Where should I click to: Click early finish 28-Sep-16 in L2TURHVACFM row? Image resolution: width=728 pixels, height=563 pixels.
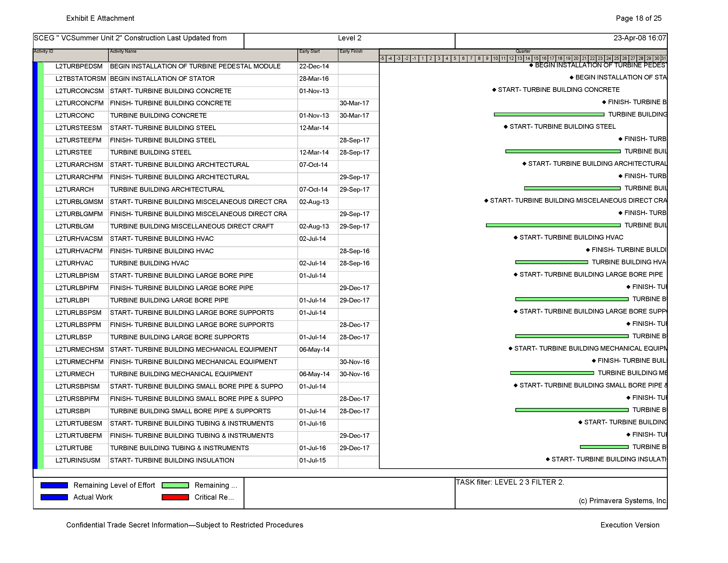pyautogui.click(x=355, y=251)
